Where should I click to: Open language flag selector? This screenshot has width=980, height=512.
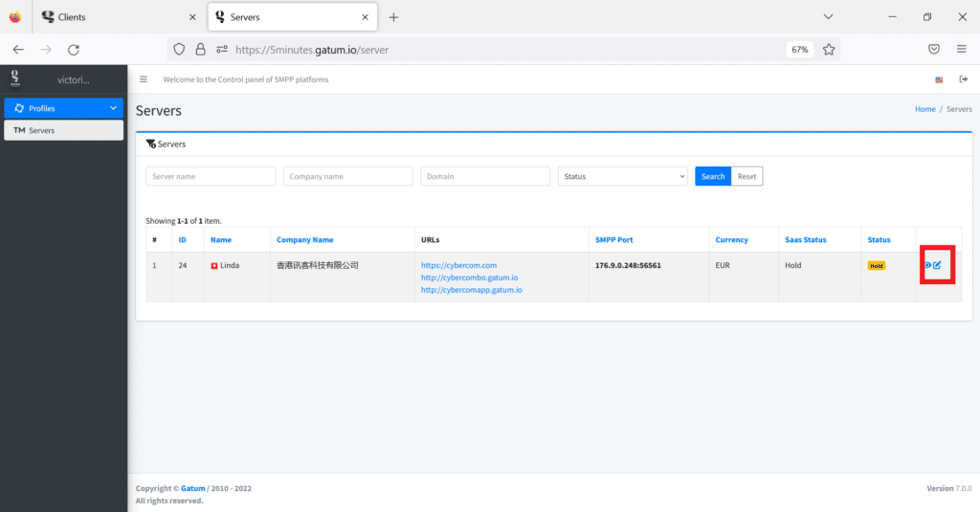click(x=939, y=79)
